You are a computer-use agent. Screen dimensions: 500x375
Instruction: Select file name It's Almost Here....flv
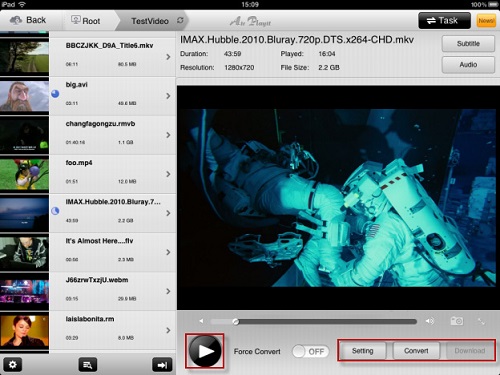click(x=99, y=241)
